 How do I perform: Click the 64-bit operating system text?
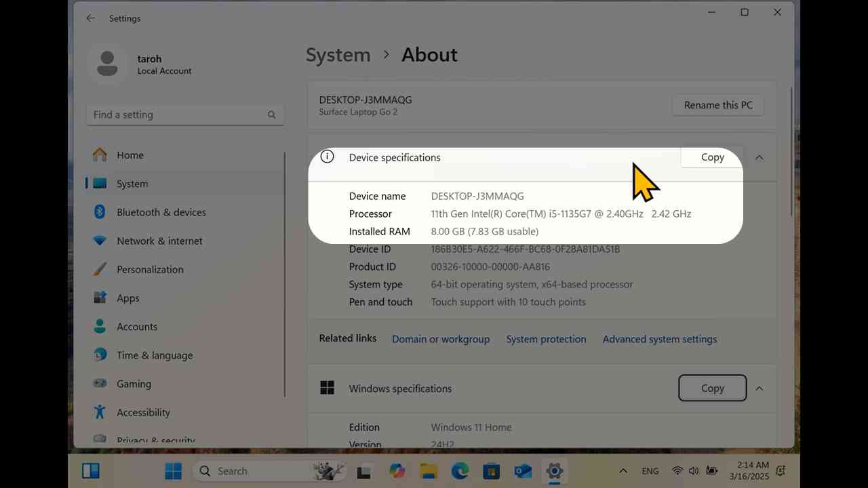[532, 284]
